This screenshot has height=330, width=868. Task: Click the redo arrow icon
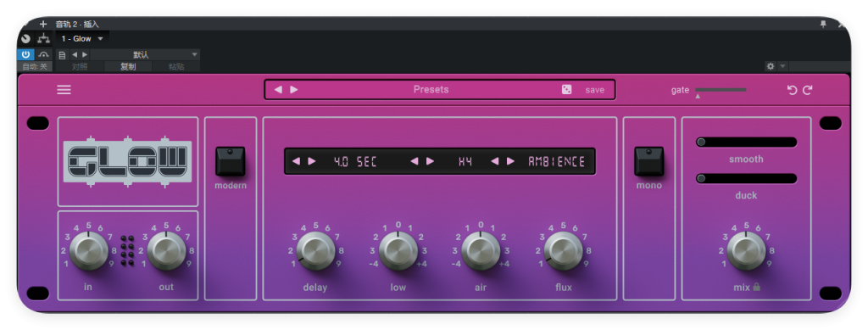pyautogui.click(x=808, y=90)
